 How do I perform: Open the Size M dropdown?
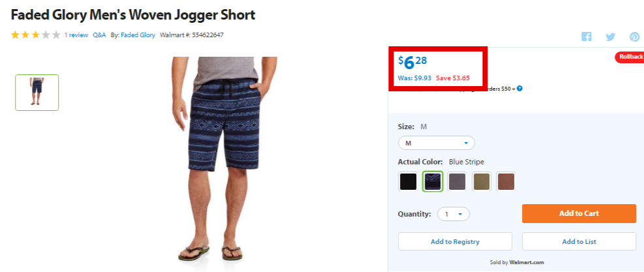pos(437,143)
